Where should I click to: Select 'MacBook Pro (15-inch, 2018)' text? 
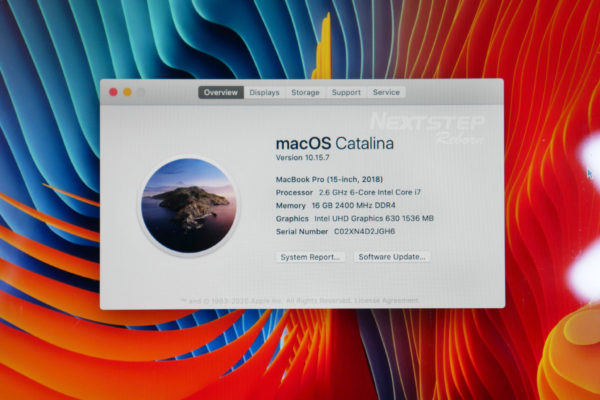329,179
